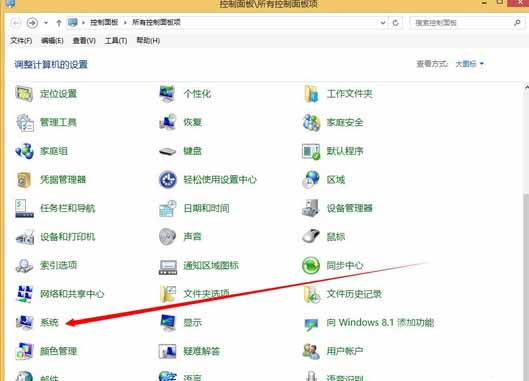Viewport: 529px width, 381px height.
Task: Open the 索引选项 icon
Action: pos(24,266)
